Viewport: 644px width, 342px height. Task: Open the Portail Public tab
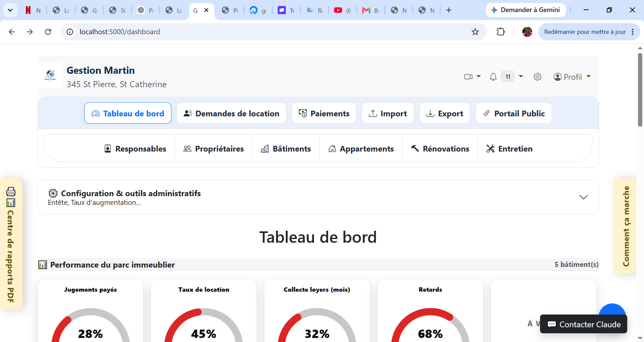(x=514, y=113)
